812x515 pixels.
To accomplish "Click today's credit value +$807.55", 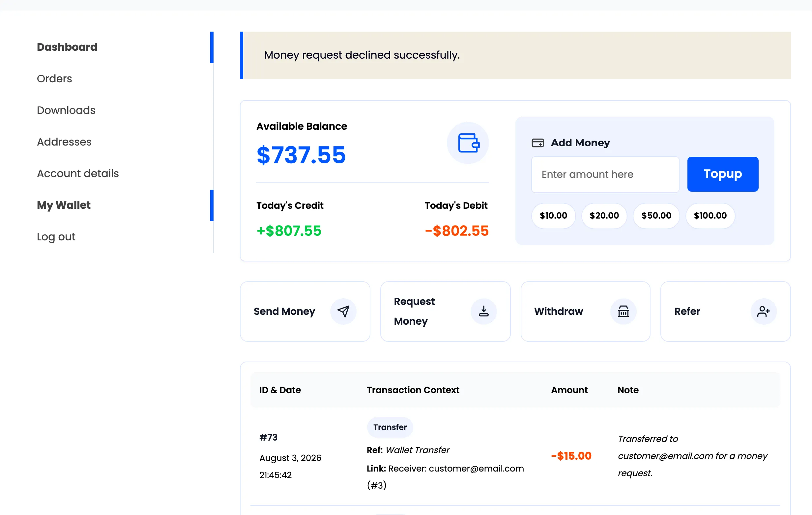I will [x=289, y=231].
